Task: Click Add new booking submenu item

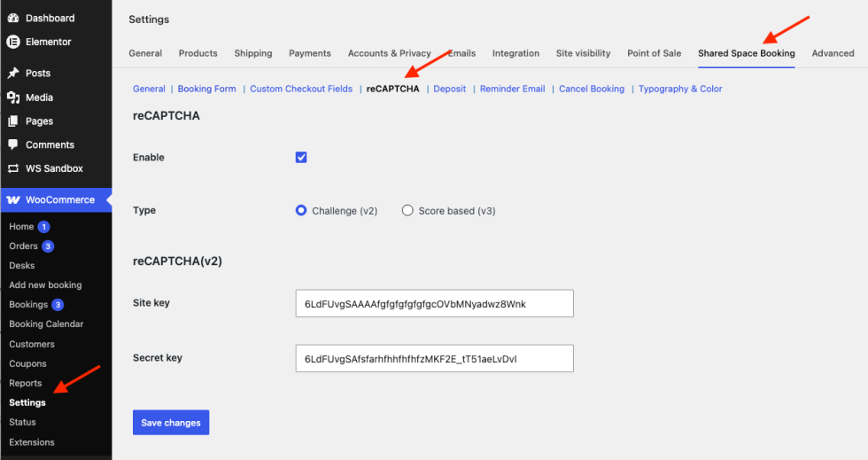Action: tap(45, 285)
